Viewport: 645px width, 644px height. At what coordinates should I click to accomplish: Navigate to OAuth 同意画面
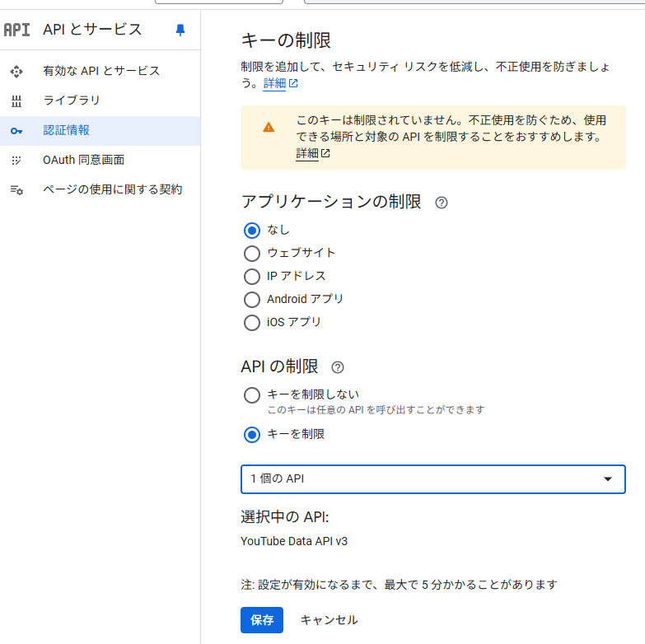[x=100, y=160]
